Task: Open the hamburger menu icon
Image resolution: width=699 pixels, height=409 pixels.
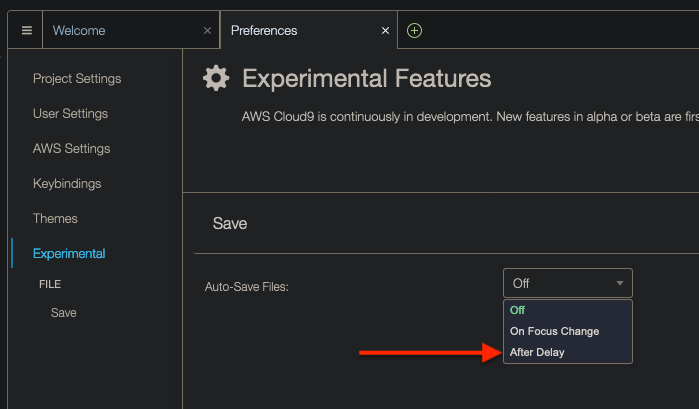Action: point(27,31)
